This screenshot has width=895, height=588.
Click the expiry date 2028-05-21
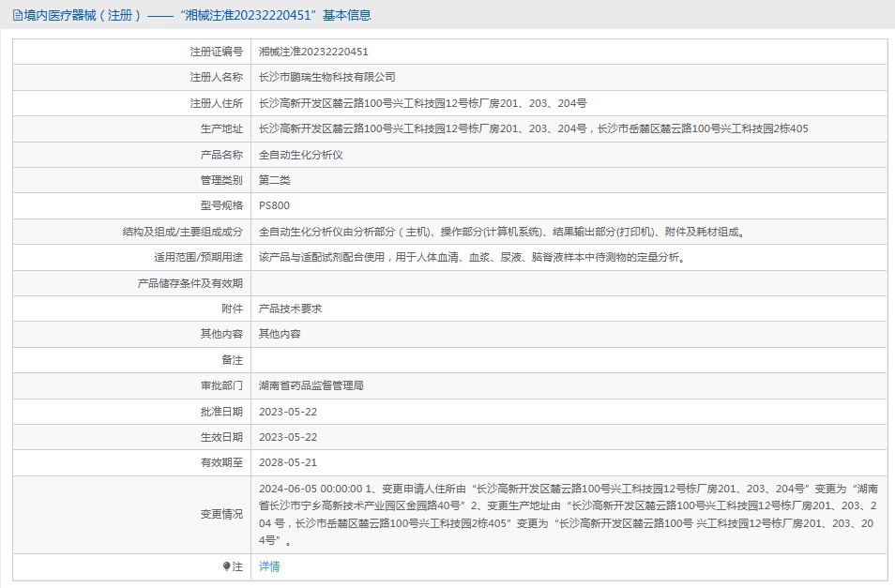pos(288,462)
